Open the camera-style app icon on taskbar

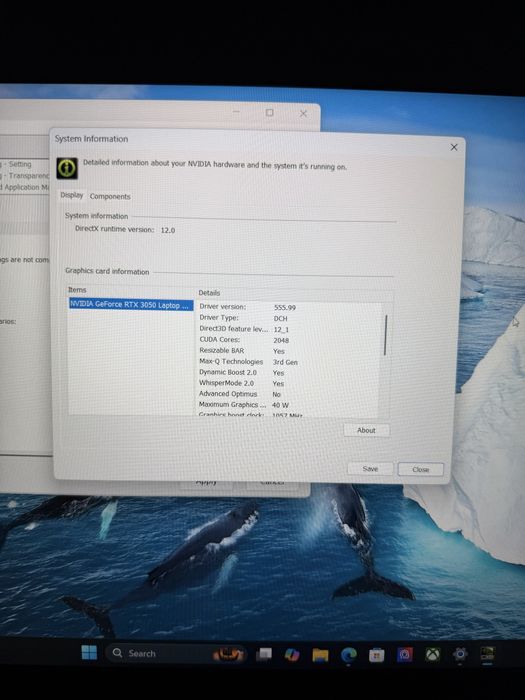coord(404,655)
